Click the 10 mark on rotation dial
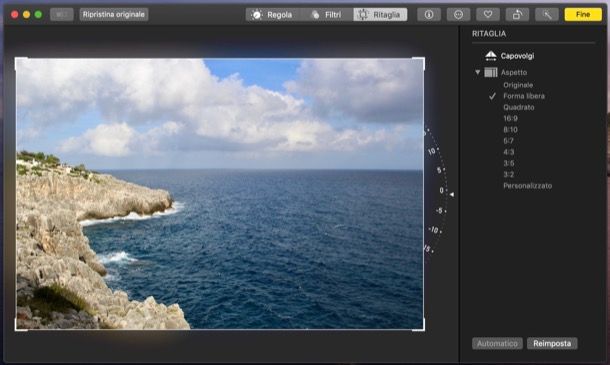 click(x=431, y=151)
